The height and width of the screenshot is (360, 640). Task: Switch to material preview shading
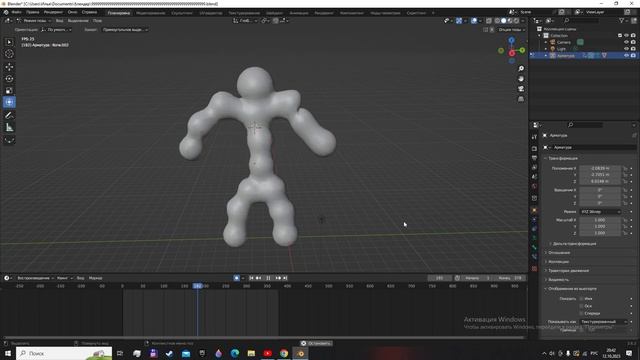coord(510,20)
